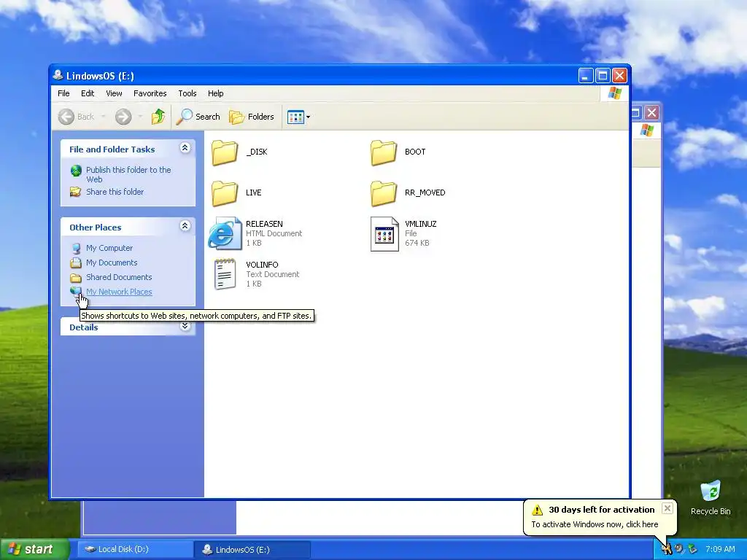Click the RELEASEN file name text

click(x=264, y=224)
